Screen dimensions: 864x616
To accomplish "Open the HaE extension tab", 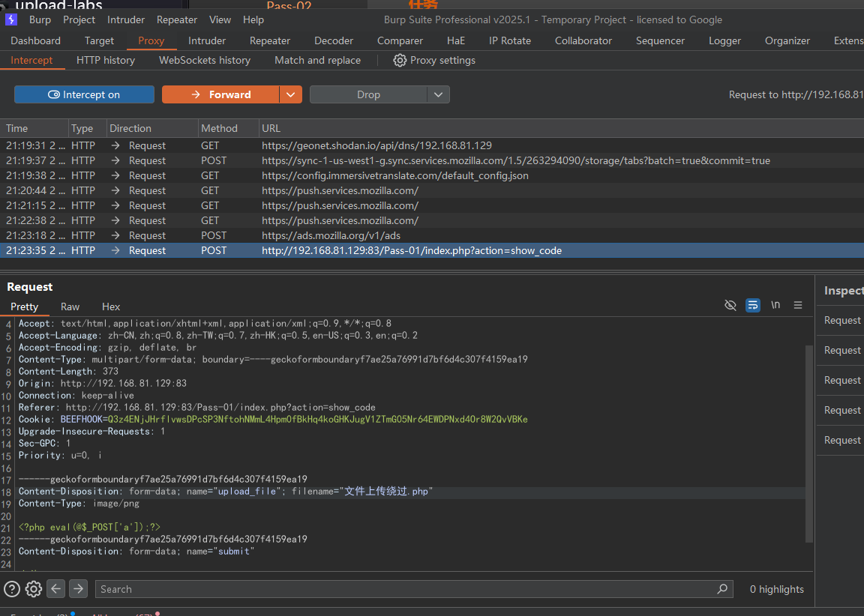I will [x=456, y=40].
